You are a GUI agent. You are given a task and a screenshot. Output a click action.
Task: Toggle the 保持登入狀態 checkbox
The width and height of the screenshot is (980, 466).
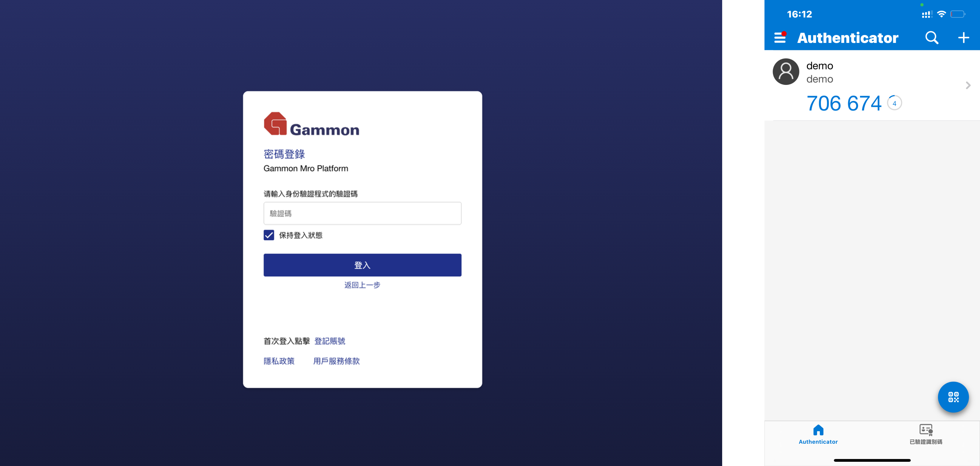269,235
